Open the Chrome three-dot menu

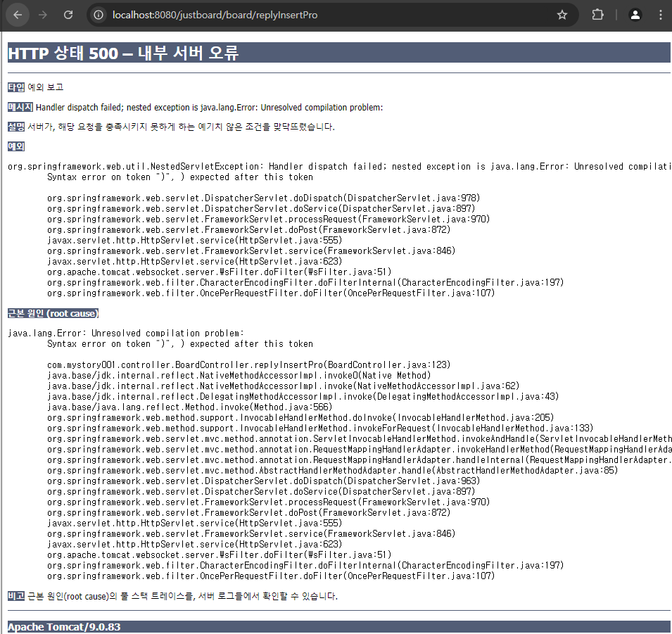[x=661, y=15]
